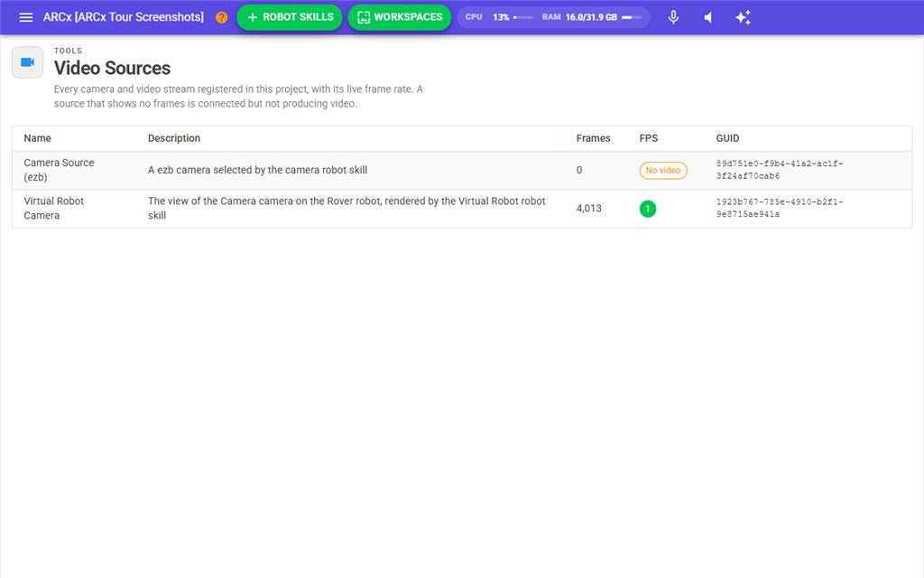The image size is (924, 578).
Task: Click the ARCx Tour Screenshots project title
Action: pyautogui.click(x=123, y=17)
